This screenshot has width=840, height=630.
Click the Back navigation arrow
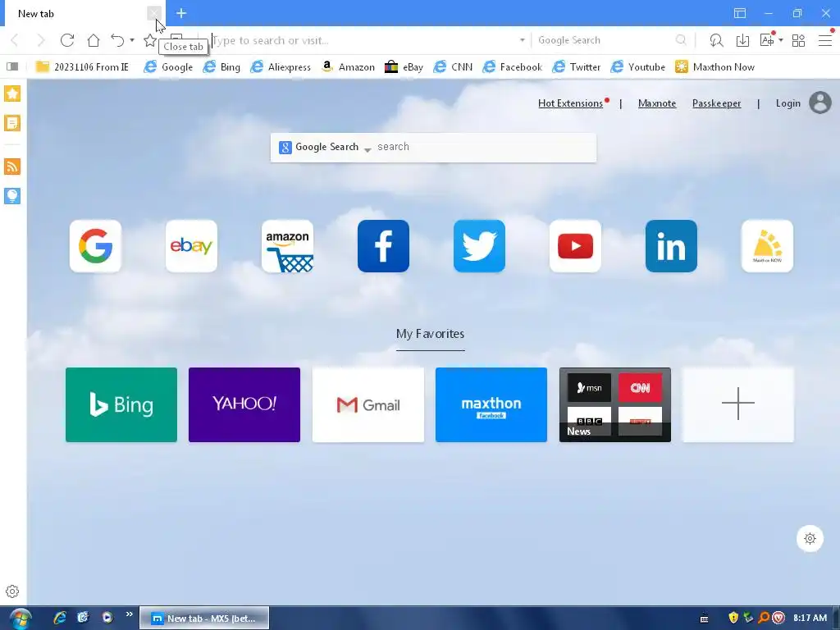tap(15, 40)
